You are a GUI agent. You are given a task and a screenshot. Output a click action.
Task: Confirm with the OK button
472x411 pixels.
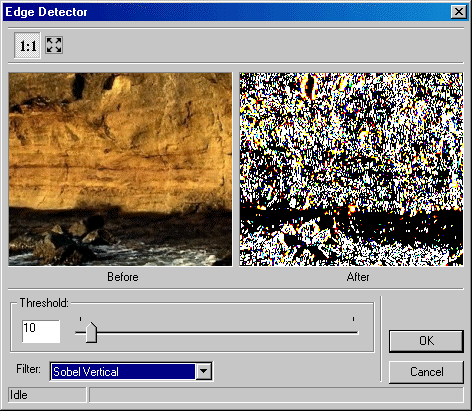(426, 341)
